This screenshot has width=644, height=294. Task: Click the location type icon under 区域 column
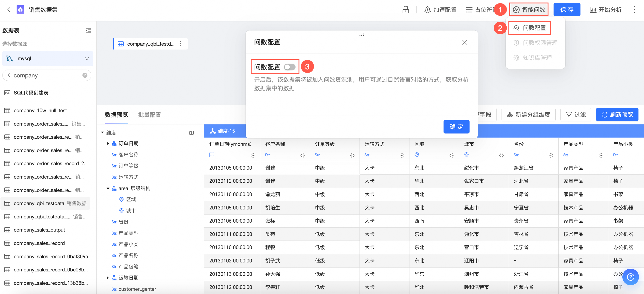coord(417,155)
